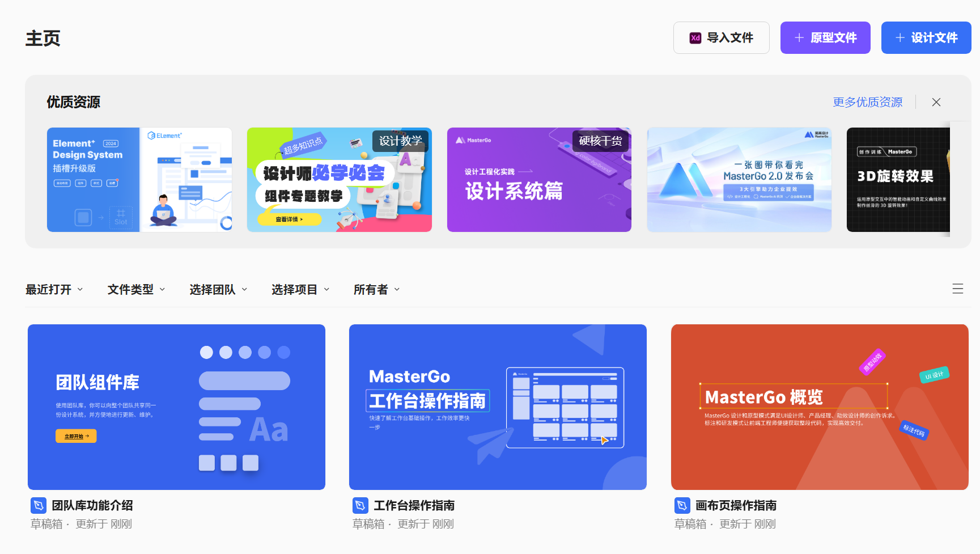Expand the 最近打开 sort dropdown

tap(54, 290)
